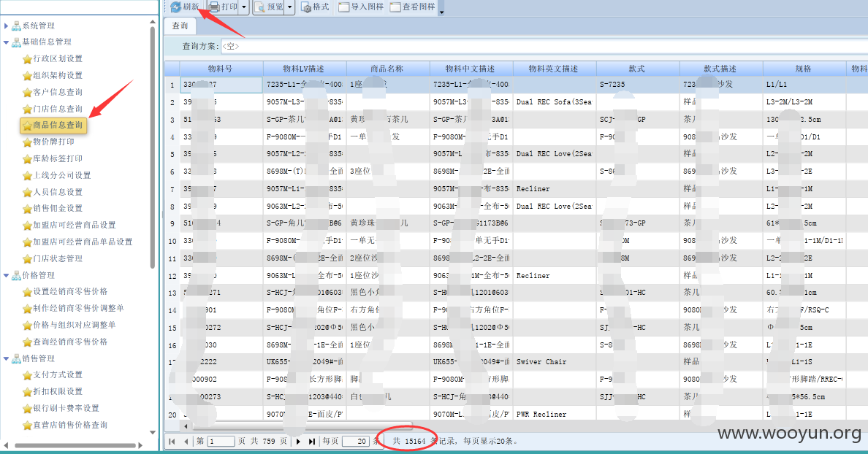Open 银行刷卡费率设置 in the sidebar
This screenshot has height=454, width=868.
(66, 408)
